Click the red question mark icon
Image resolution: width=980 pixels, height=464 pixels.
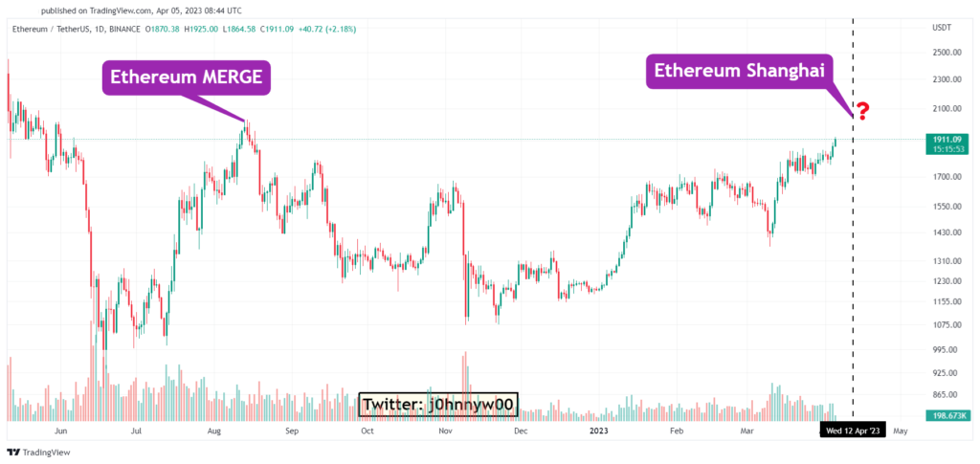pos(862,112)
